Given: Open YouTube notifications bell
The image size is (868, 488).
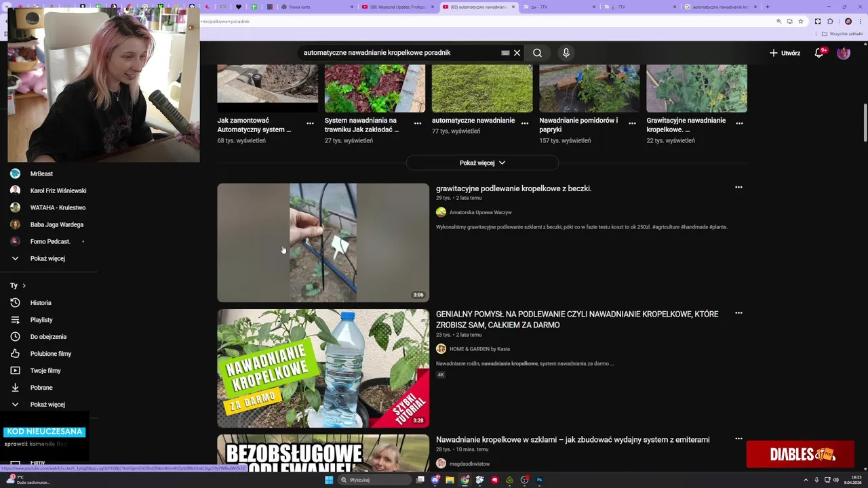Looking at the screenshot, I should [x=819, y=53].
